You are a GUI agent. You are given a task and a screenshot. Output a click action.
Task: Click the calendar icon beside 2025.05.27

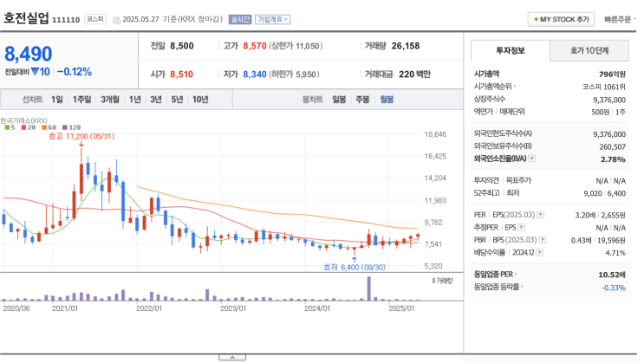[116, 20]
